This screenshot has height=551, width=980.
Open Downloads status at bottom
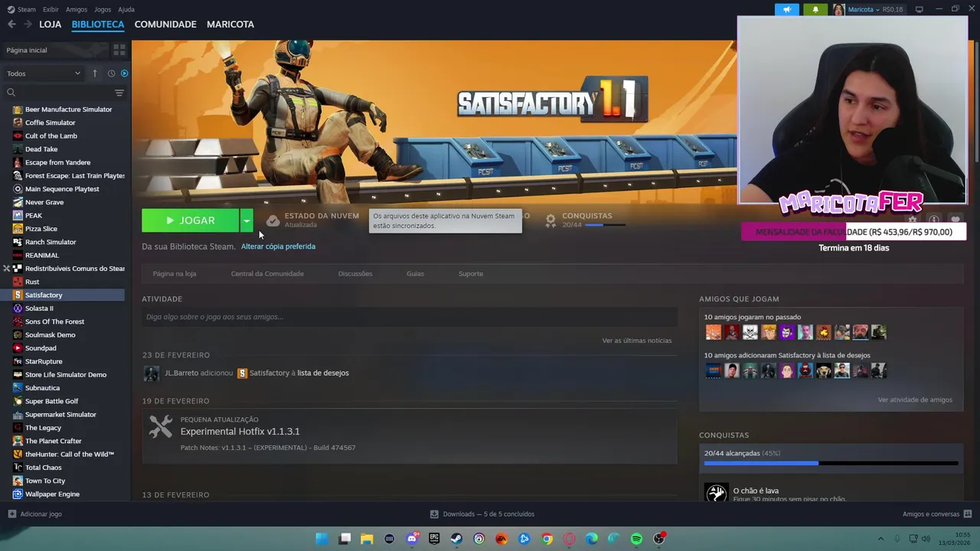482,514
